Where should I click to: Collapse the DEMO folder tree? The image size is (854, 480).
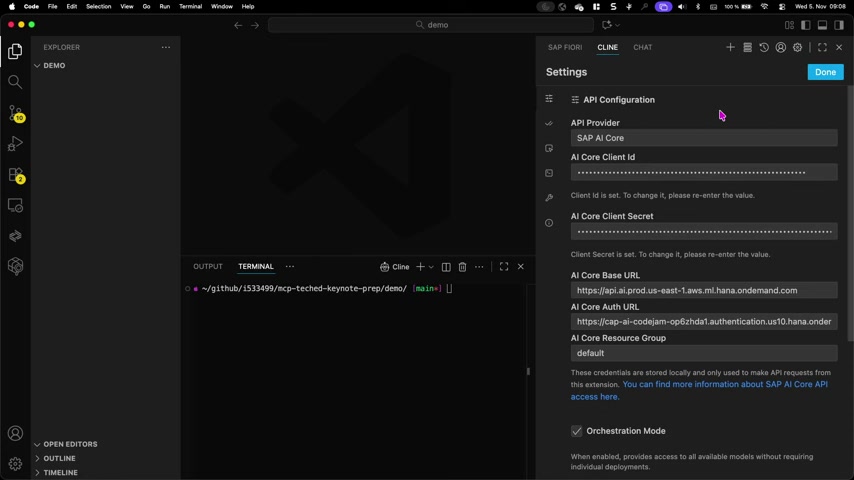(37, 65)
